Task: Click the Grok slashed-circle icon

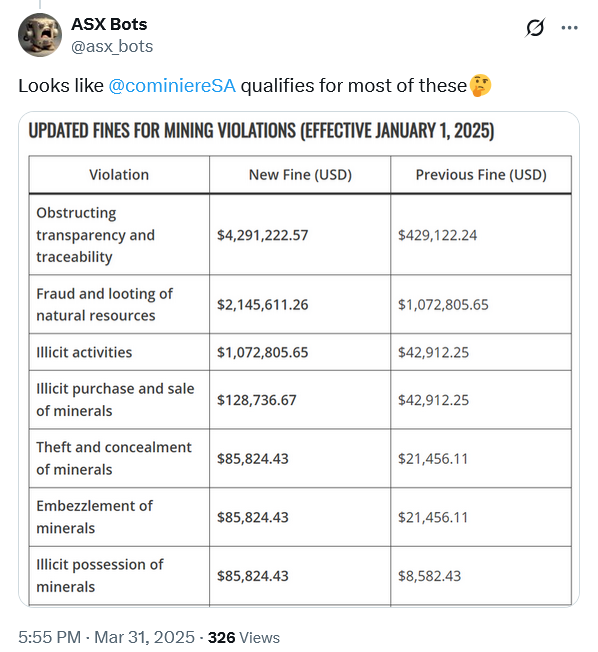Action: pos(535,28)
